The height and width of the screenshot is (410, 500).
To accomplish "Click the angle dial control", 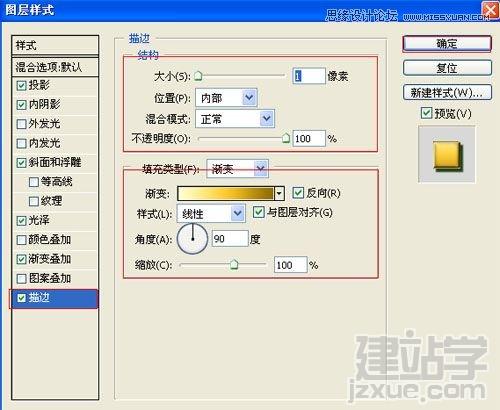I will pos(192,239).
